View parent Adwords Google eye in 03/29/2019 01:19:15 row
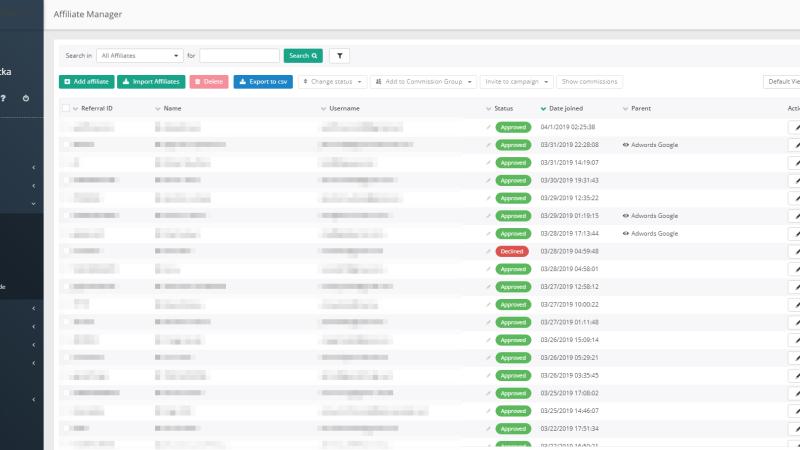800x450 pixels. pos(626,216)
